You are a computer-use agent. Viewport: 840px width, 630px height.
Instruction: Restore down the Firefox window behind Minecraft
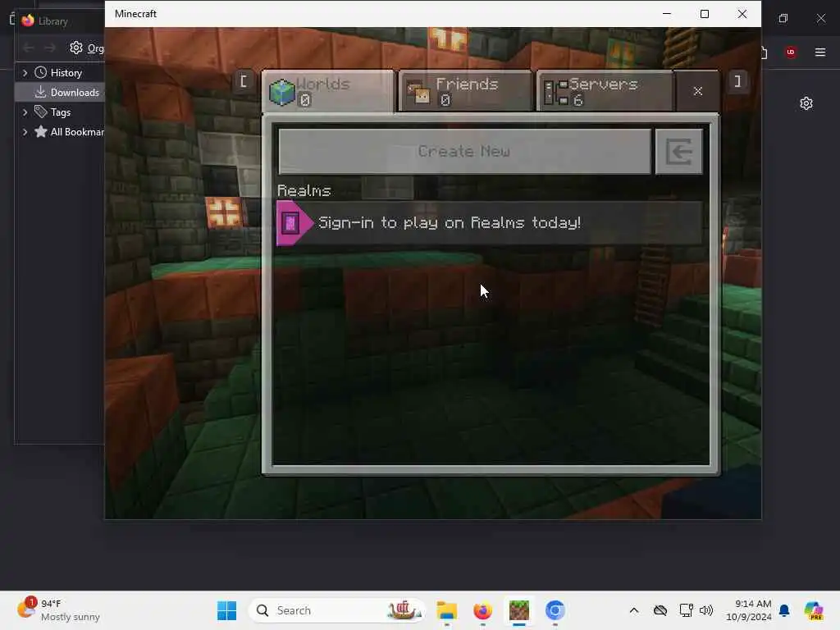click(x=783, y=18)
